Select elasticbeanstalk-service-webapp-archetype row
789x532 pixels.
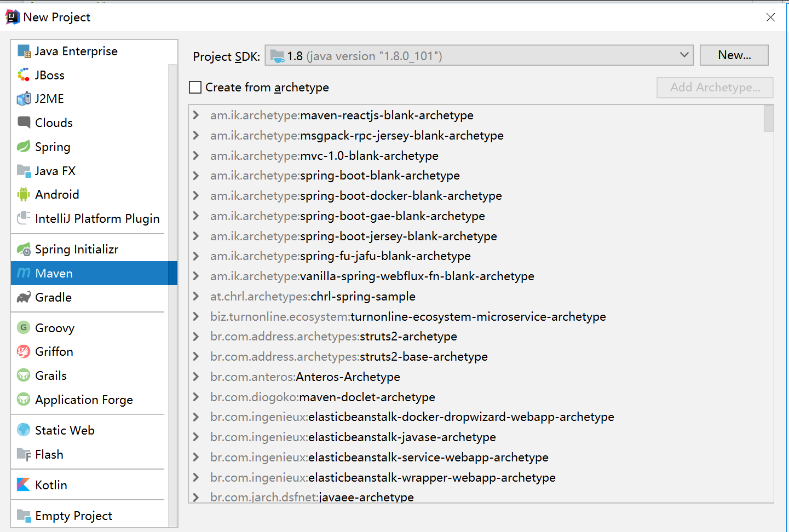(x=476, y=458)
